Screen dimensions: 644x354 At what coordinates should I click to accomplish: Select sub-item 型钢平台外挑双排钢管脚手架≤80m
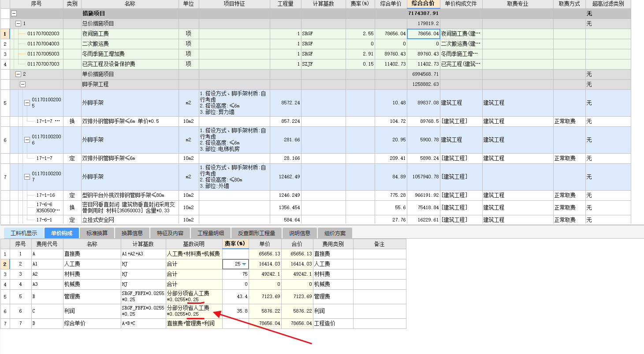coord(130,195)
